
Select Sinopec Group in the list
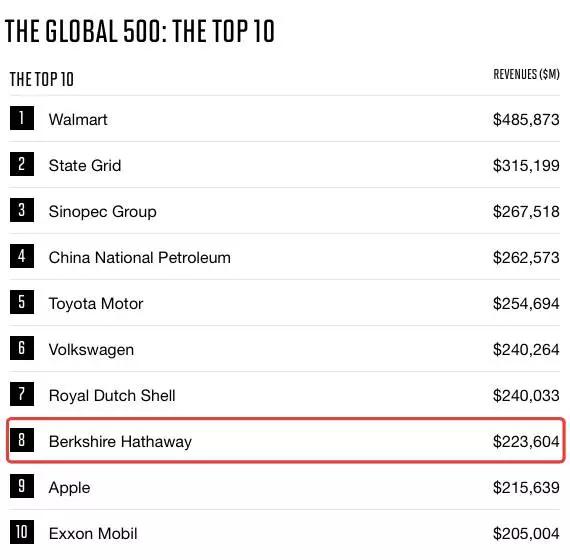pyautogui.click(x=103, y=212)
